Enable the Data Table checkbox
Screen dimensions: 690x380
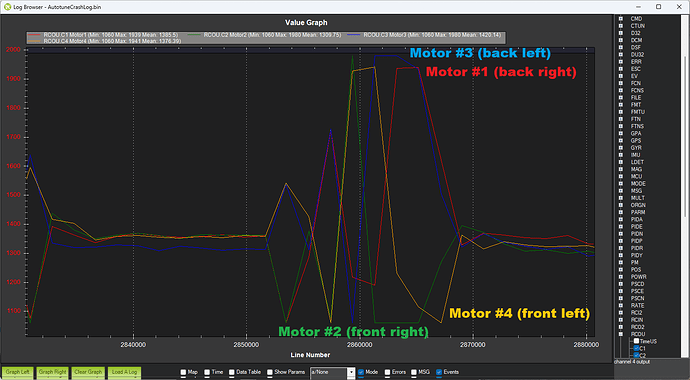coord(231,372)
